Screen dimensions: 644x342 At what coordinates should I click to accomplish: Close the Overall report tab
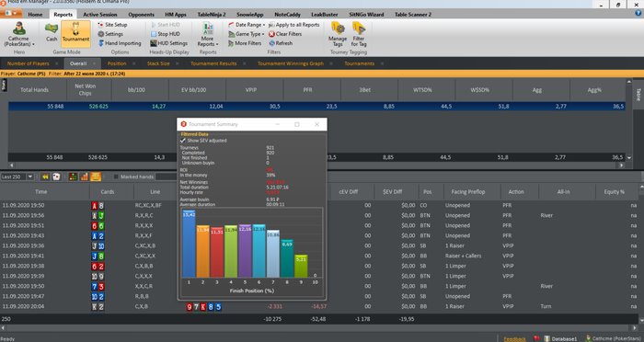(x=94, y=63)
